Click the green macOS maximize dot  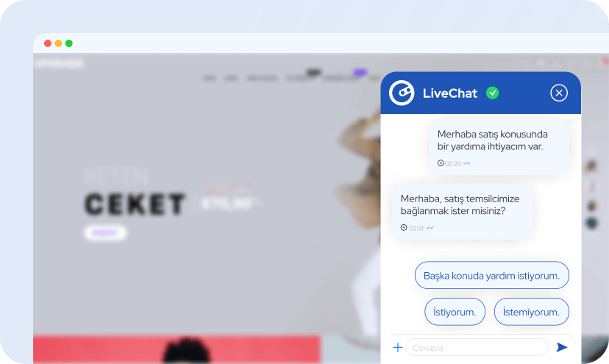click(x=68, y=43)
